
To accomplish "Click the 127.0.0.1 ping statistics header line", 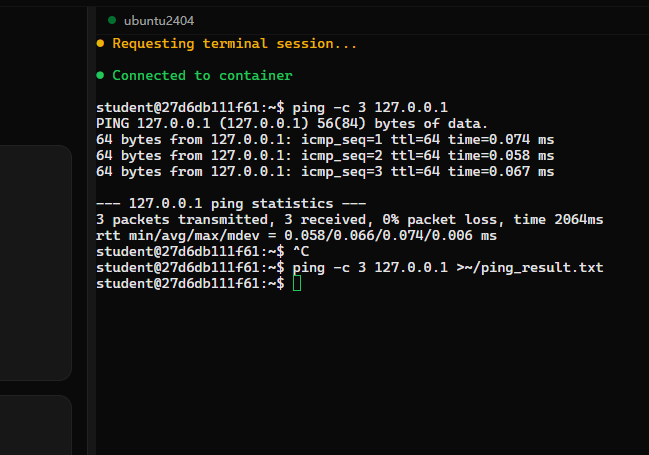I will (231, 204).
